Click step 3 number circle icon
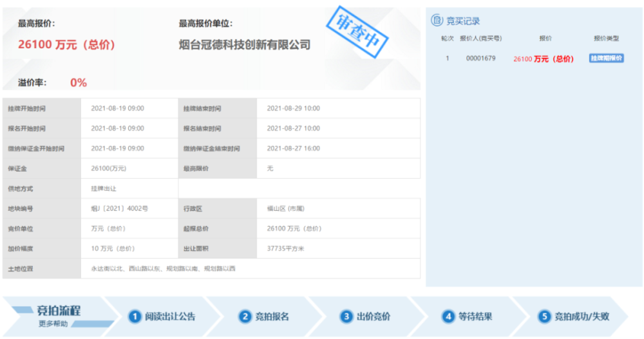644x339 pixels. (x=346, y=316)
